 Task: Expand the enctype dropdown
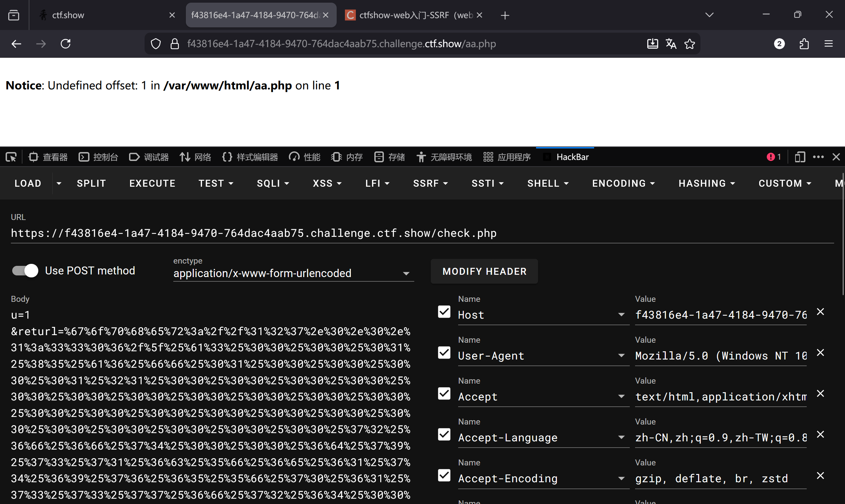(406, 273)
